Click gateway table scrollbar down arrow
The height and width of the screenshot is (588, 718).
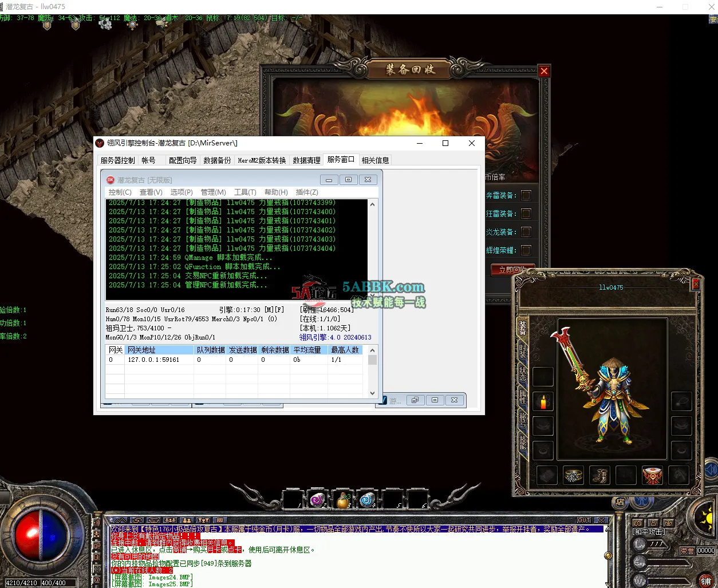[373, 393]
